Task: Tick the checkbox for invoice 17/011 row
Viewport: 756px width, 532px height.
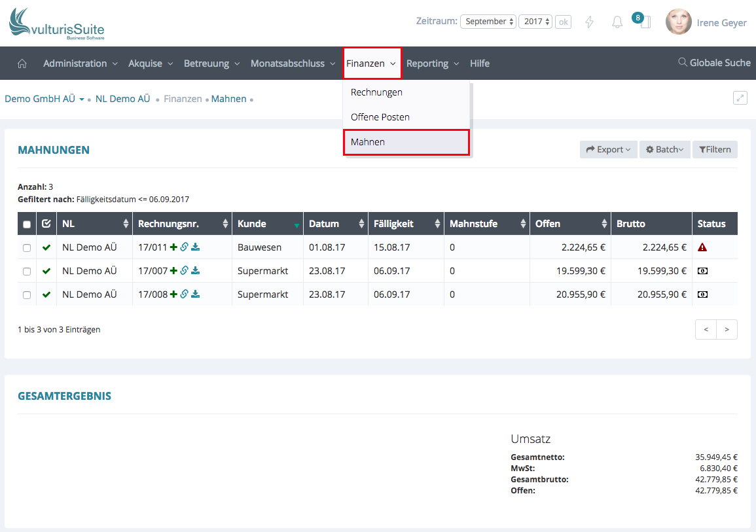Action: coord(27,248)
